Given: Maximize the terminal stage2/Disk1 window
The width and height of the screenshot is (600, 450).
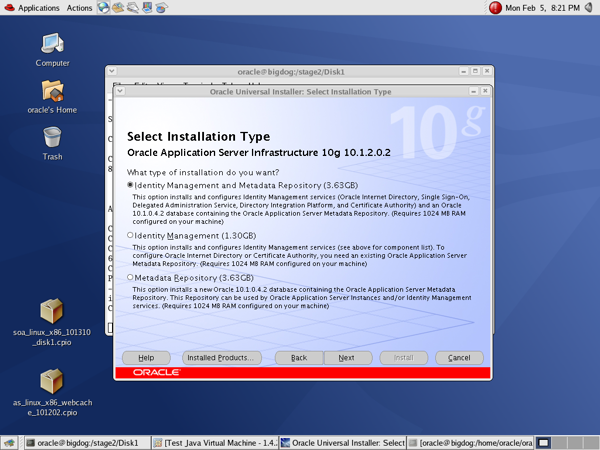Looking at the screenshot, I should pyautogui.click(x=475, y=71).
